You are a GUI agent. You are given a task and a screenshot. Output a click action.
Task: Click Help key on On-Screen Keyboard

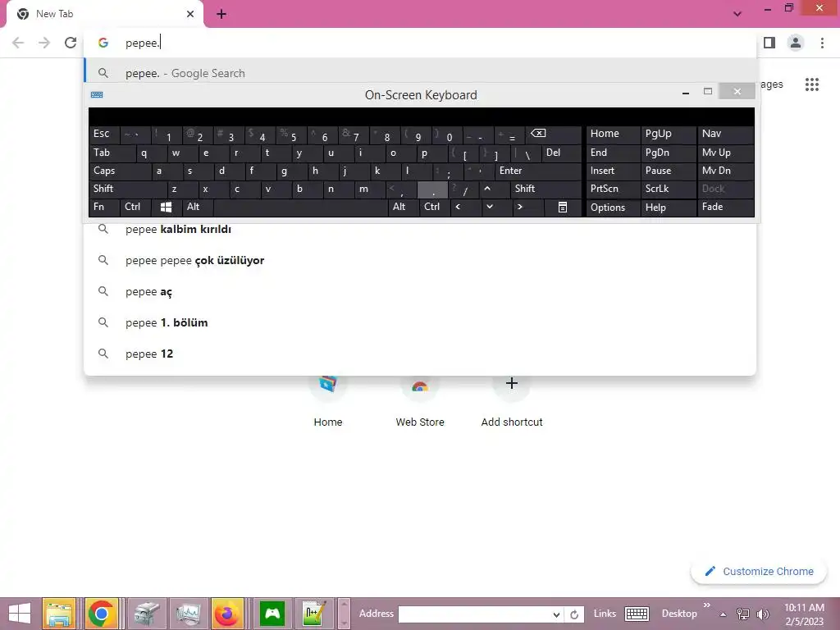point(668,208)
